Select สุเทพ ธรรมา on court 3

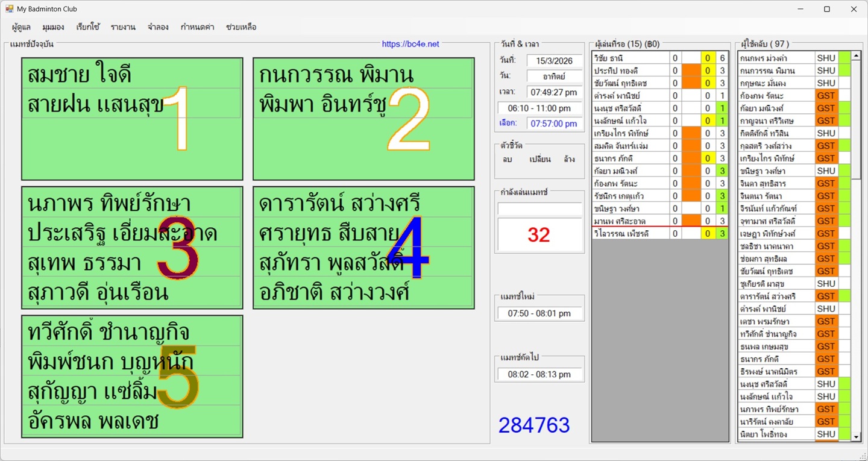[131, 262]
